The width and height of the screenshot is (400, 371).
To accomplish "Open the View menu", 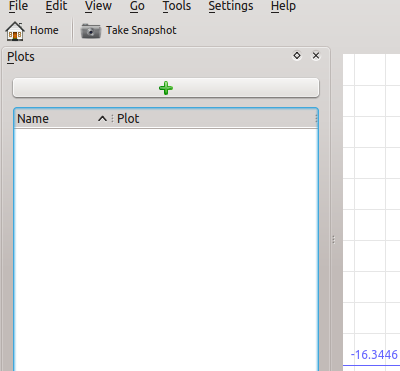I will [x=98, y=6].
